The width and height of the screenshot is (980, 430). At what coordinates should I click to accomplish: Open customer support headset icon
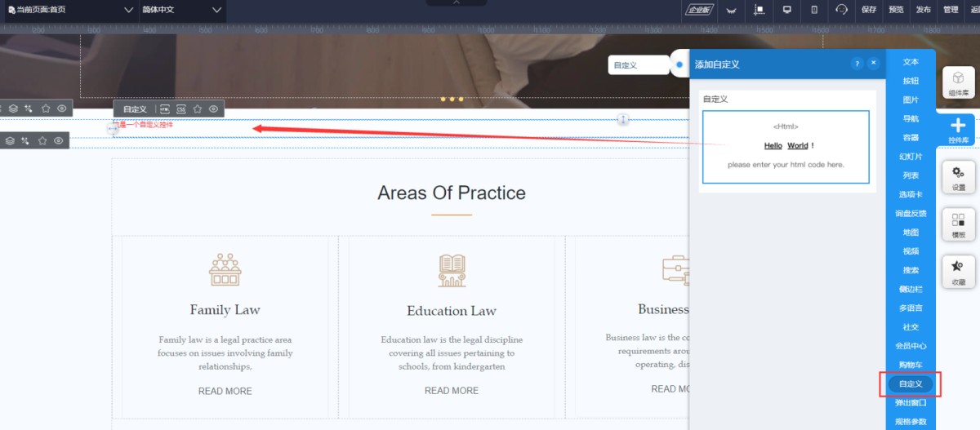coord(842,10)
